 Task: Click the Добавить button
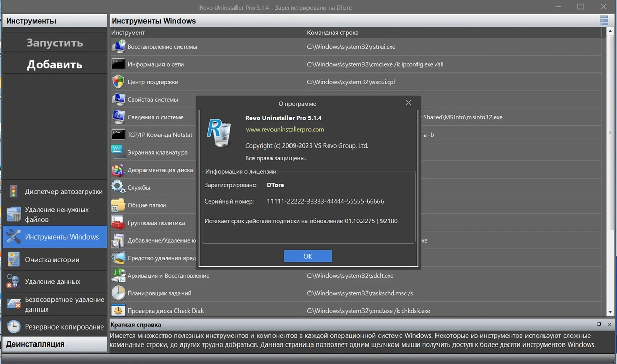click(55, 65)
